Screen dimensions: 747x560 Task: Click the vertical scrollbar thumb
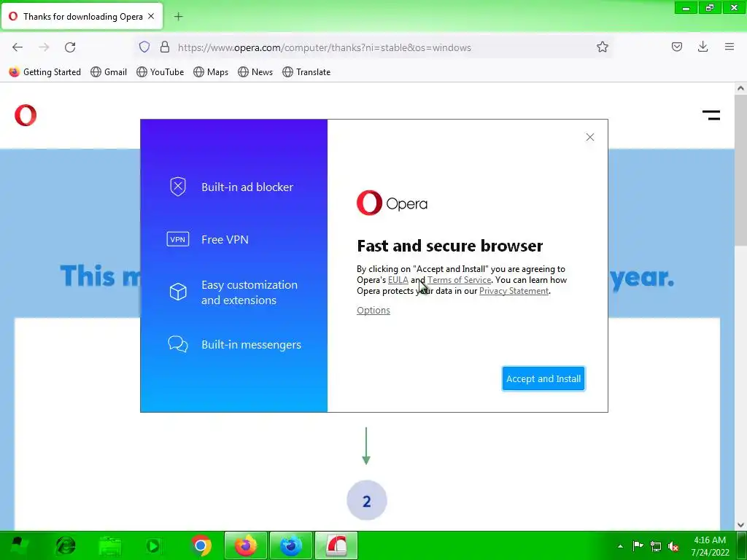740,169
